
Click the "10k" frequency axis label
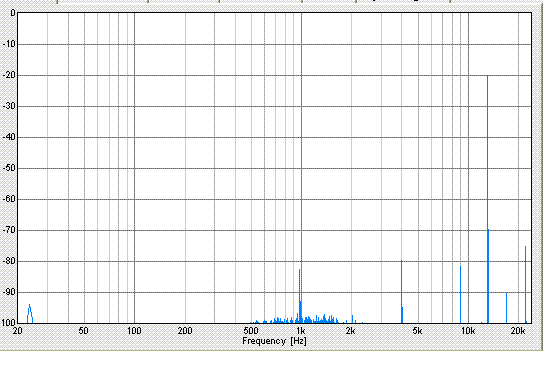click(x=468, y=331)
